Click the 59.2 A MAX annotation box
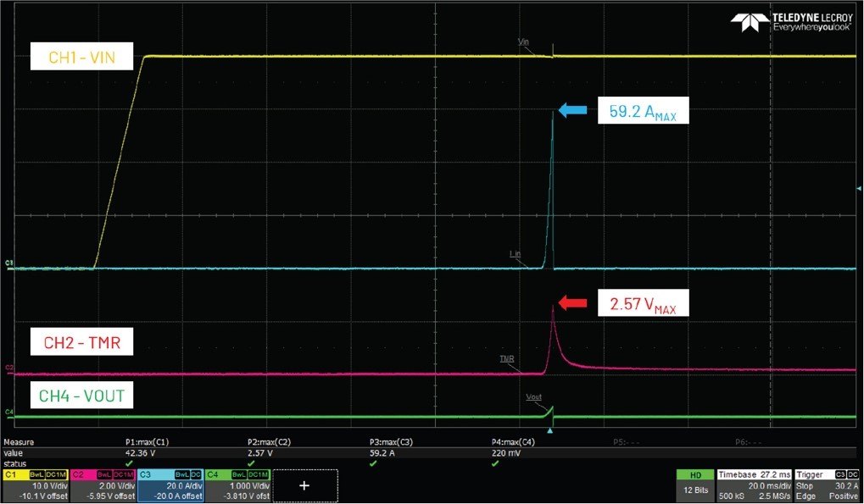 (x=642, y=109)
